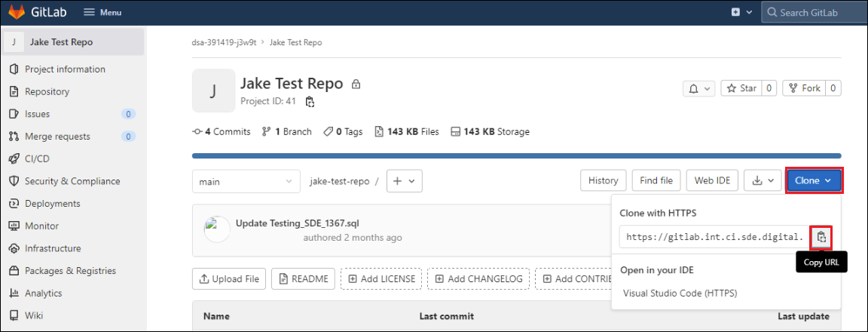868x332 pixels.
Task: Click the Analytics chart icon
Action: click(14, 294)
